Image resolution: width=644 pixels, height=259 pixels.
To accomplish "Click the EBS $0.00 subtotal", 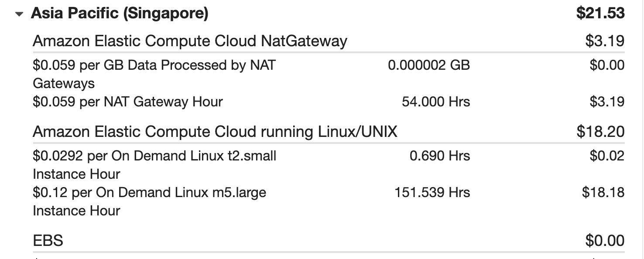I will coord(605,240).
